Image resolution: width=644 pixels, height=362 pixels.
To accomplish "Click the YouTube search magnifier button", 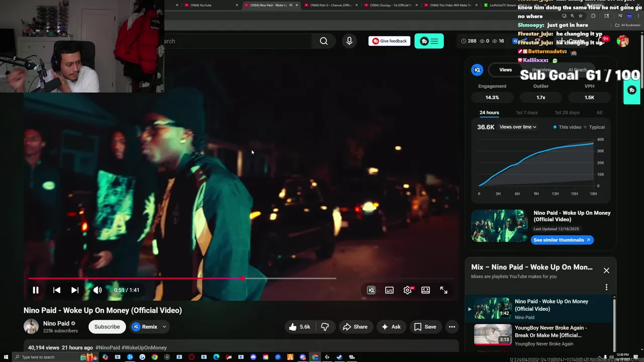I will point(324,41).
